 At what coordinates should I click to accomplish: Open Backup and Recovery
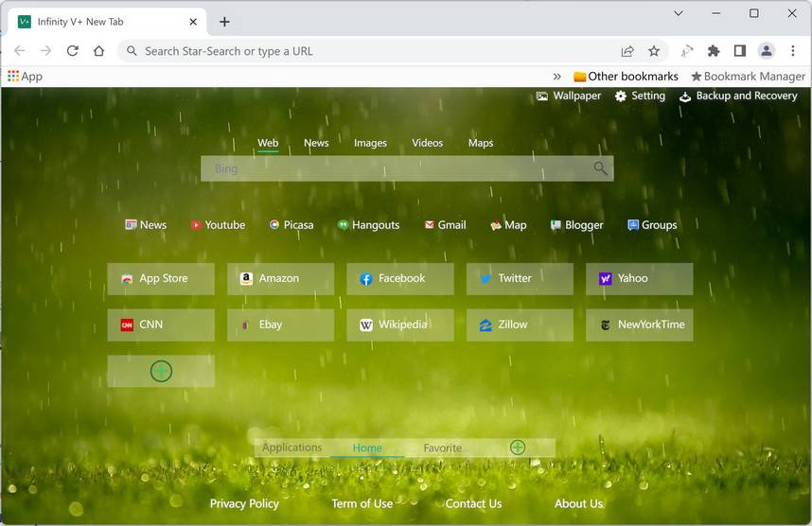pyautogui.click(x=738, y=96)
